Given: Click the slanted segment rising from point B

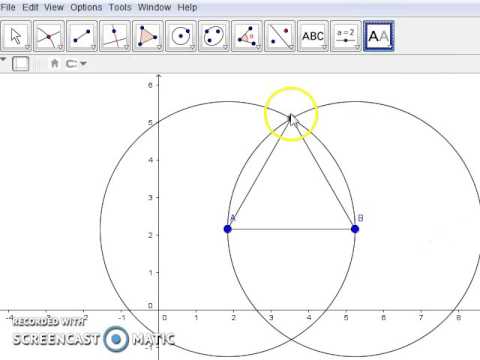Looking at the screenshot, I should point(324,173).
